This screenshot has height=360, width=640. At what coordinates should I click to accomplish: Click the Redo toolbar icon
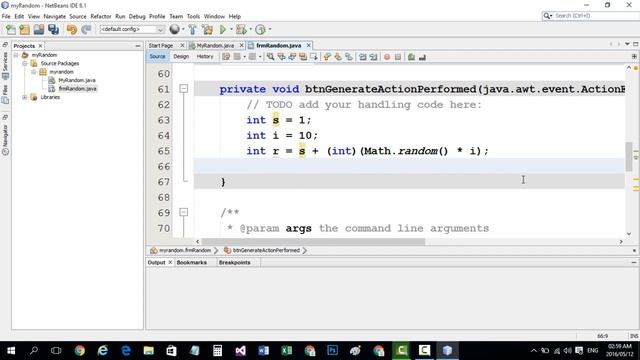[86, 29]
